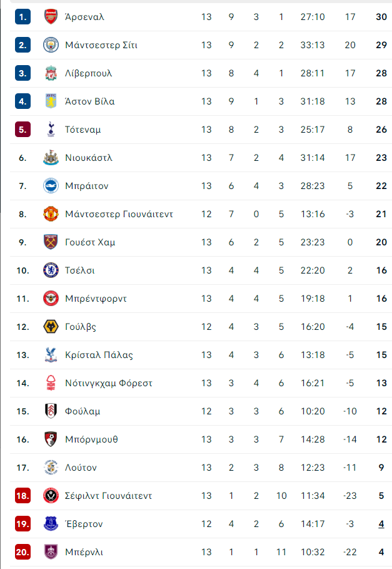
Task: Open the Κρίσταλ Πάλας team link
Action: 99,355
